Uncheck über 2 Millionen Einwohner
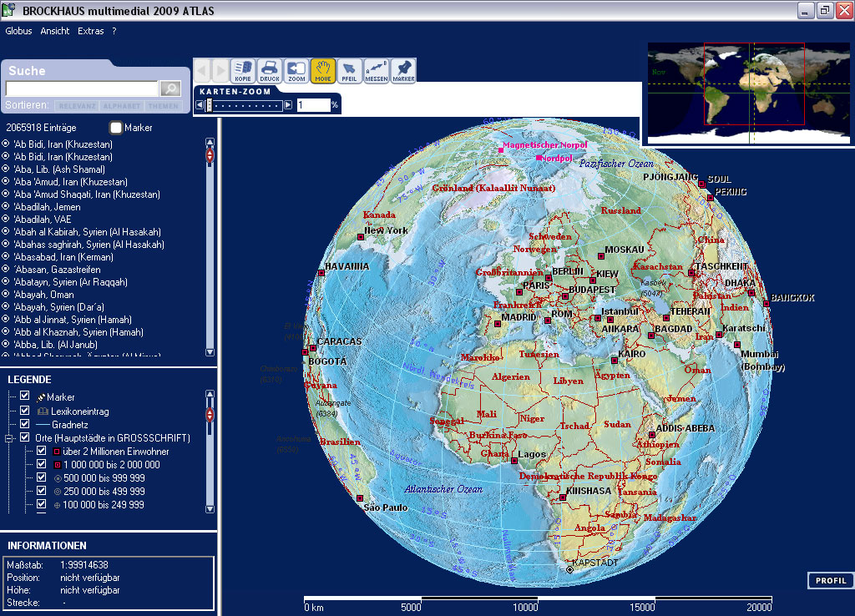This screenshot has width=855, height=616. pyautogui.click(x=42, y=451)
